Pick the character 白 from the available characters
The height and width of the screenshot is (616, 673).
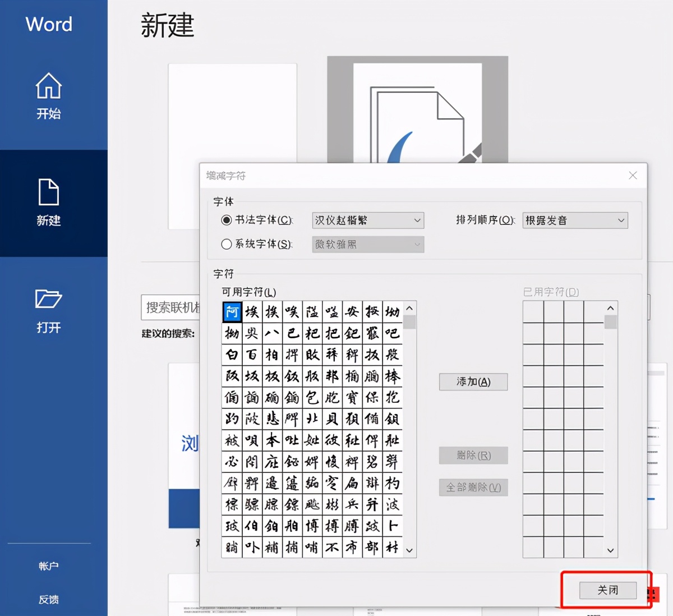(x=232, y=355)
